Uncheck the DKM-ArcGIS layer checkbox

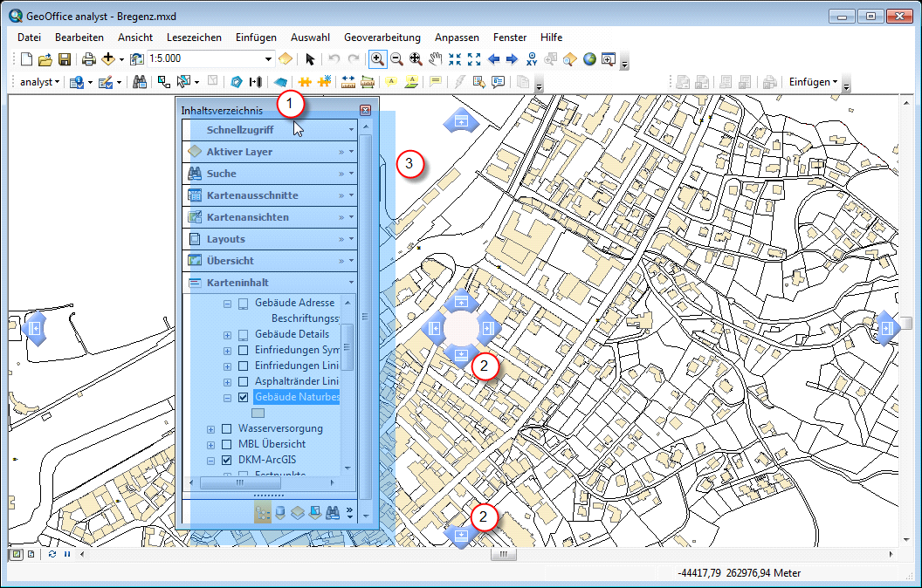(x=227, y=460)
